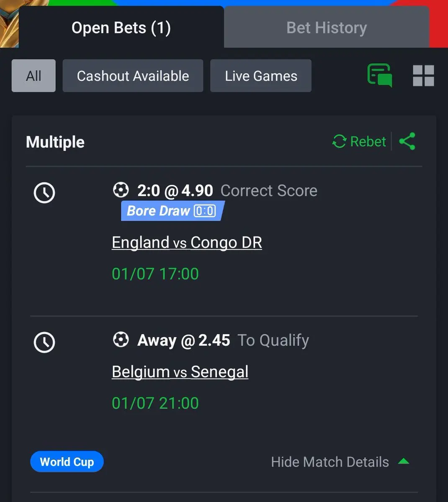
Task: Tap soccer ball icon next to Away @ 2.45
Action: tap(121, 340)
